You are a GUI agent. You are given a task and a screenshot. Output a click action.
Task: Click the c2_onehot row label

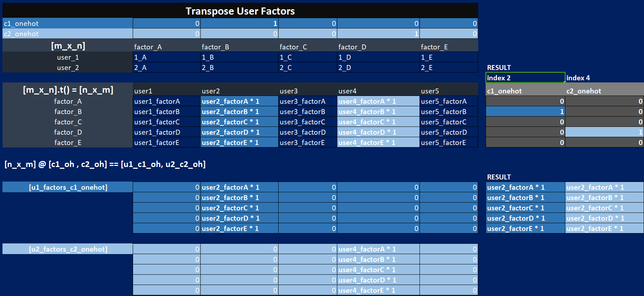(68, 34)
